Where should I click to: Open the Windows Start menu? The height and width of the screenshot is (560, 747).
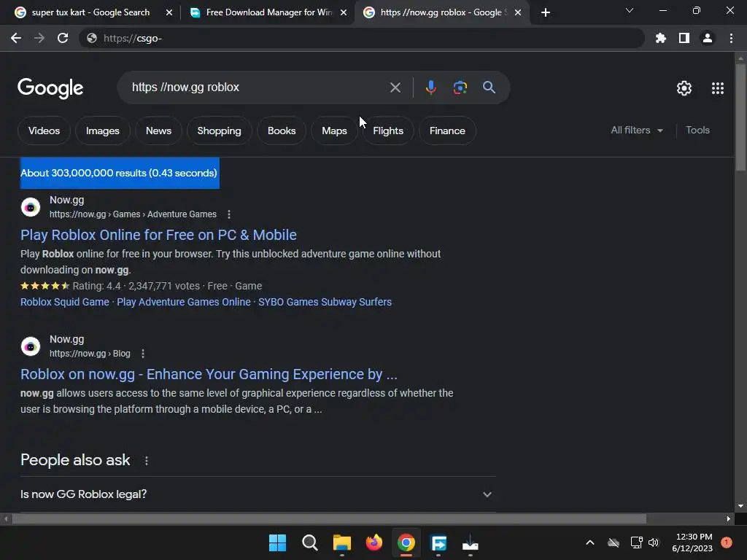click(277, 542)
